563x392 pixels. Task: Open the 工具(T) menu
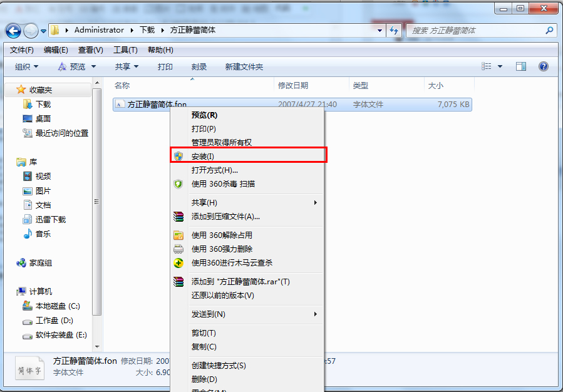click(x=125, y=50)
